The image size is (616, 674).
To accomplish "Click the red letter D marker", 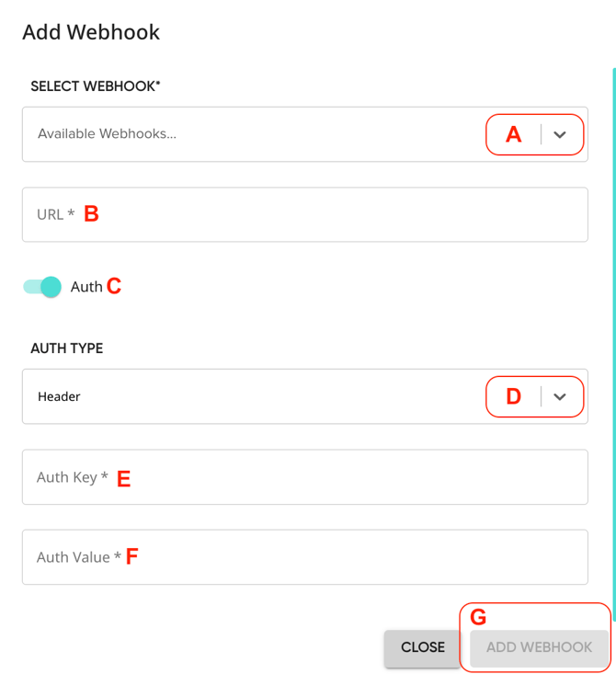I will click(x=514, y=397).
